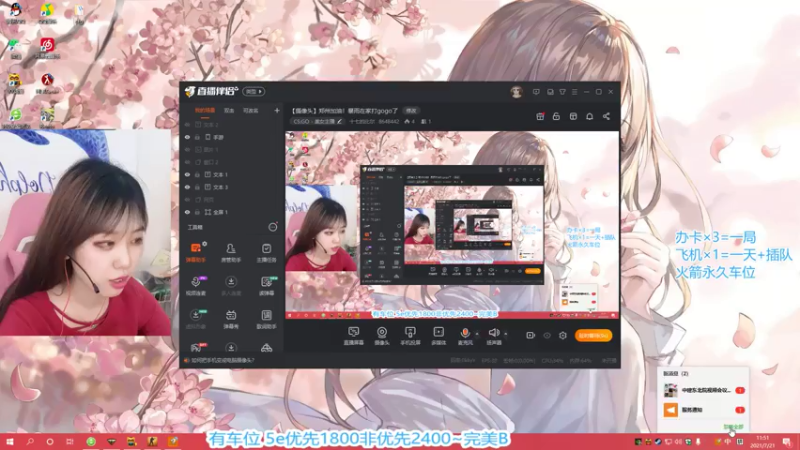Click the 修改 edit title button
800x450 pixels.
[411, 110]
